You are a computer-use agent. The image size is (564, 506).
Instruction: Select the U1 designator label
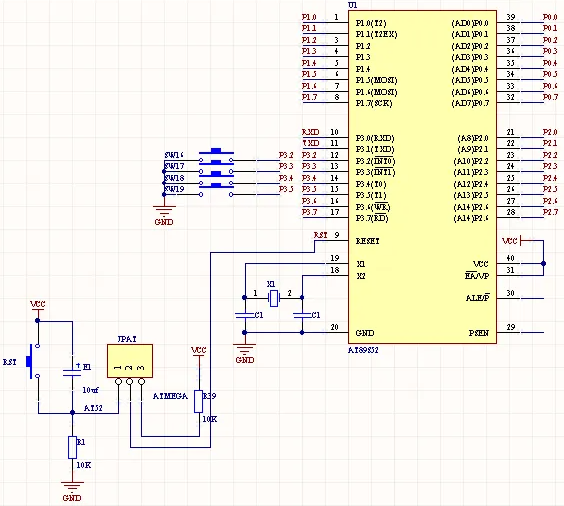tap(352, 5)
